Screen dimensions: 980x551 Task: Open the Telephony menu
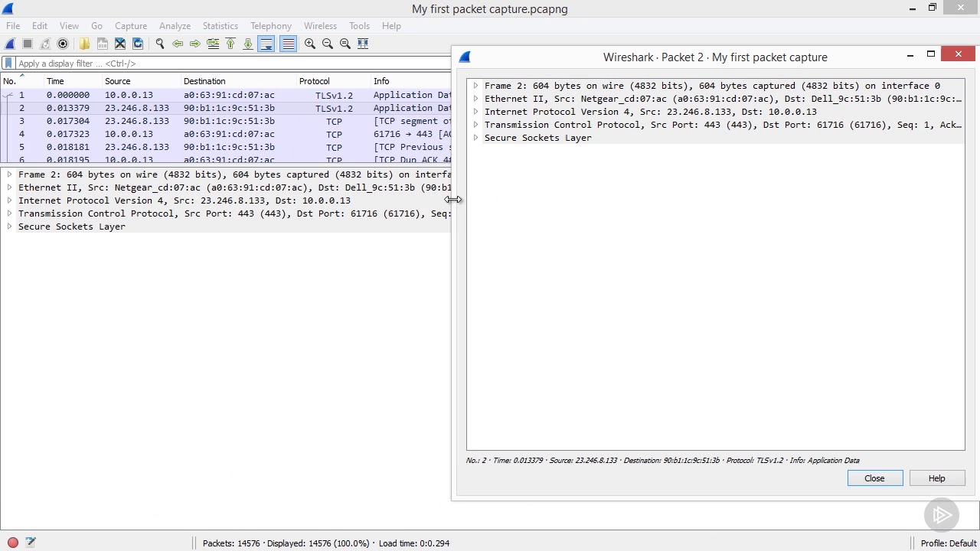[271, 26]
